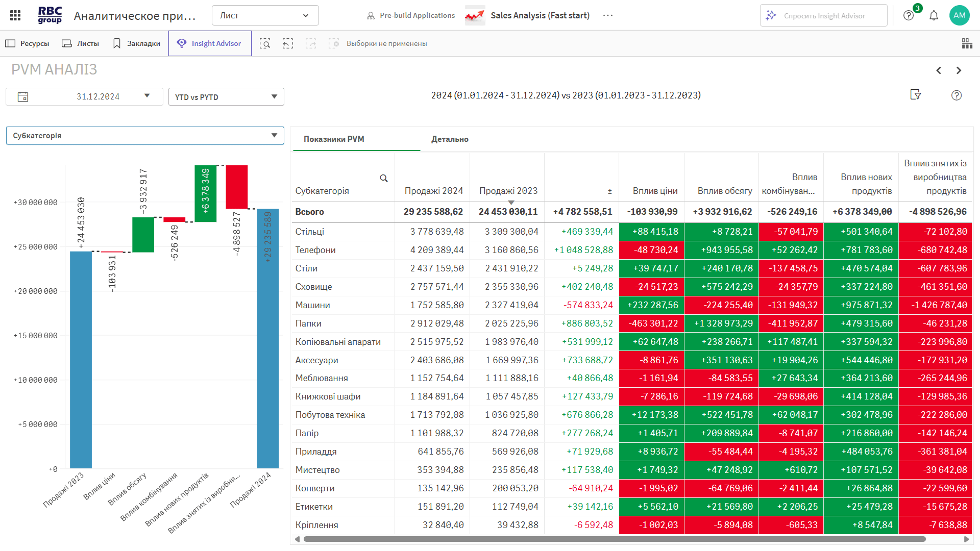
Task: Click the smart search selection icon
Action: (265, 43)
